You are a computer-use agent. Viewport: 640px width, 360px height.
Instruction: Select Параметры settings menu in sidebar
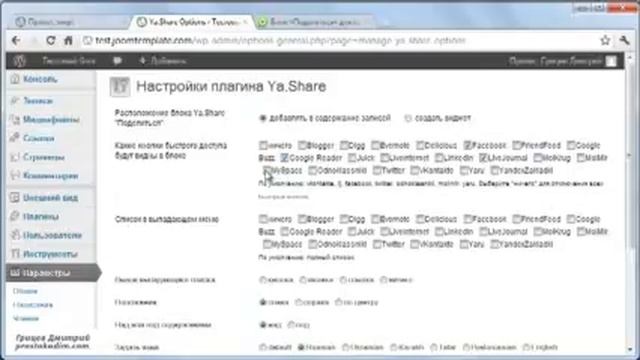tap(51, 273)
